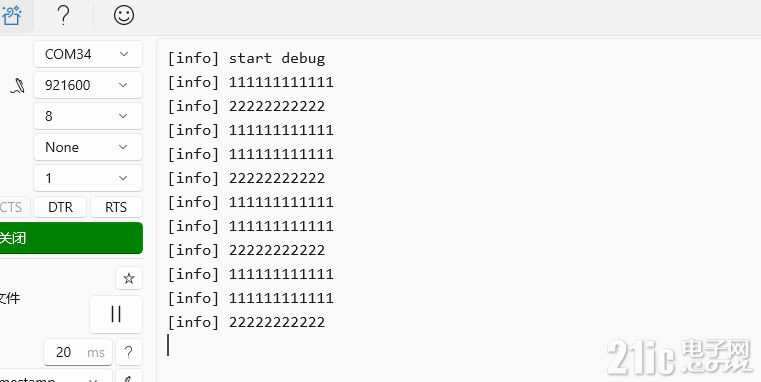The image size is (761, 382).
Task: Toggle the CTS signal button
Action: [x=12, y=207]
